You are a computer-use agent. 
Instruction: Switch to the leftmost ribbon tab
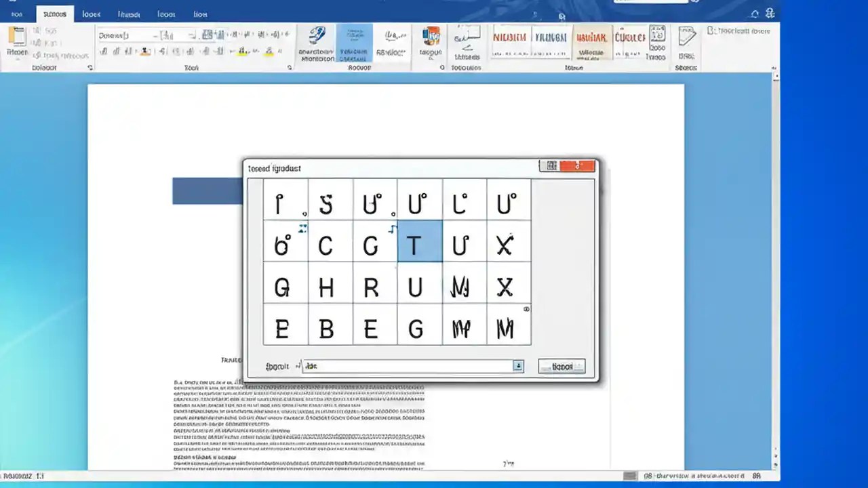[16, 14]
